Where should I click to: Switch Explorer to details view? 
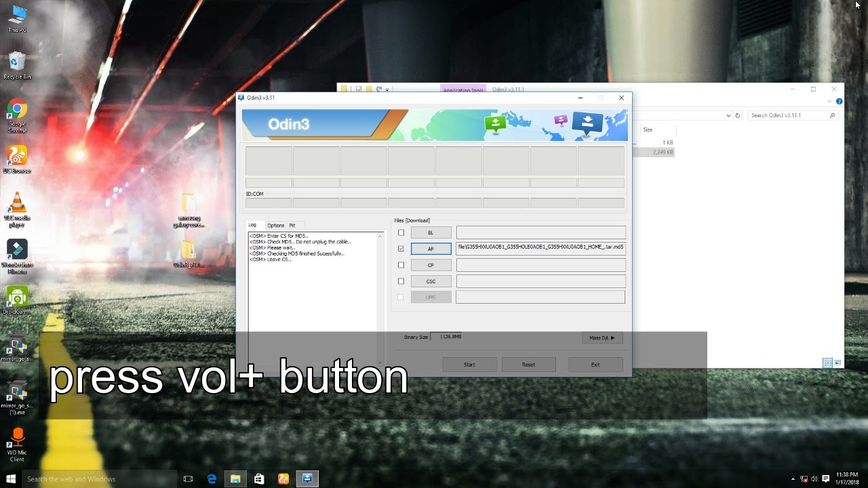827,363
